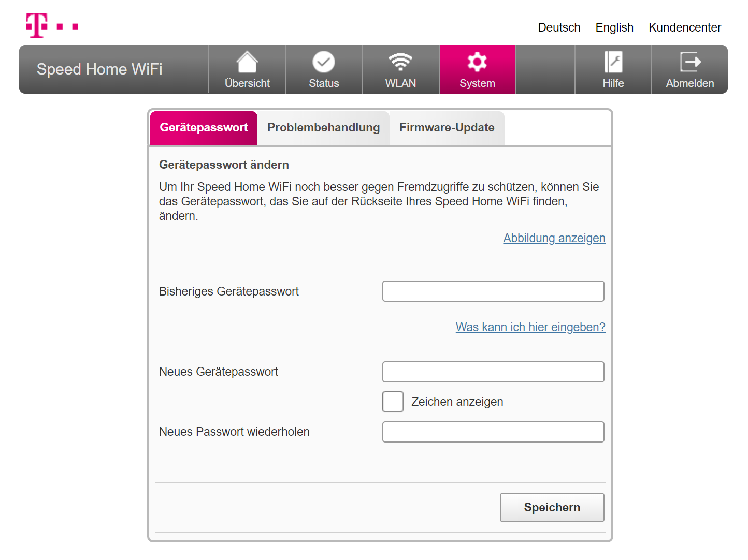748x560 pixels.
Task: Switch language to English
Action: pos(614,27)
